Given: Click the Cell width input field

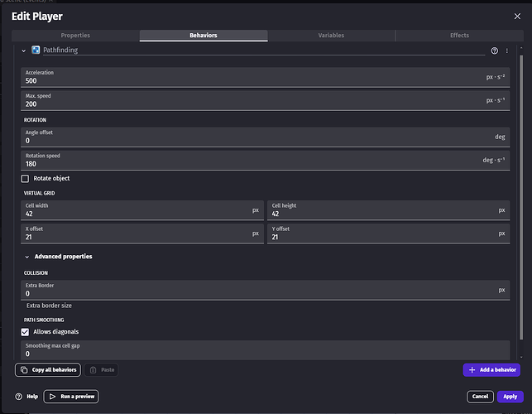Looking at the screenshot, I should click(x=137, y=214).
